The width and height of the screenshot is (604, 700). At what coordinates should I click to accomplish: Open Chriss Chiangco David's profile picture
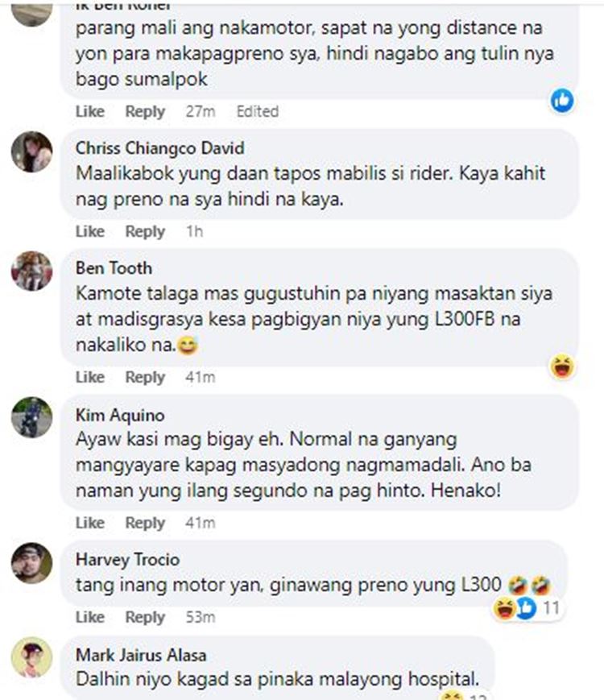click(x=31, y=151)
